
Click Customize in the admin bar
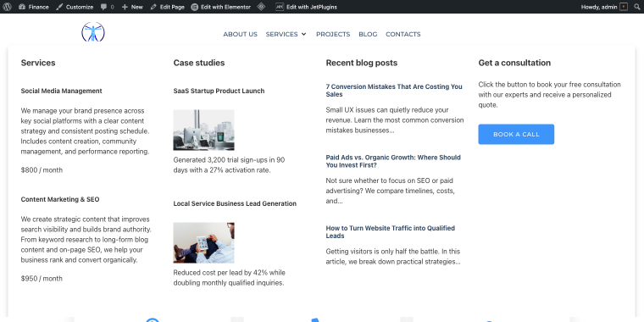tap(75, 7)
